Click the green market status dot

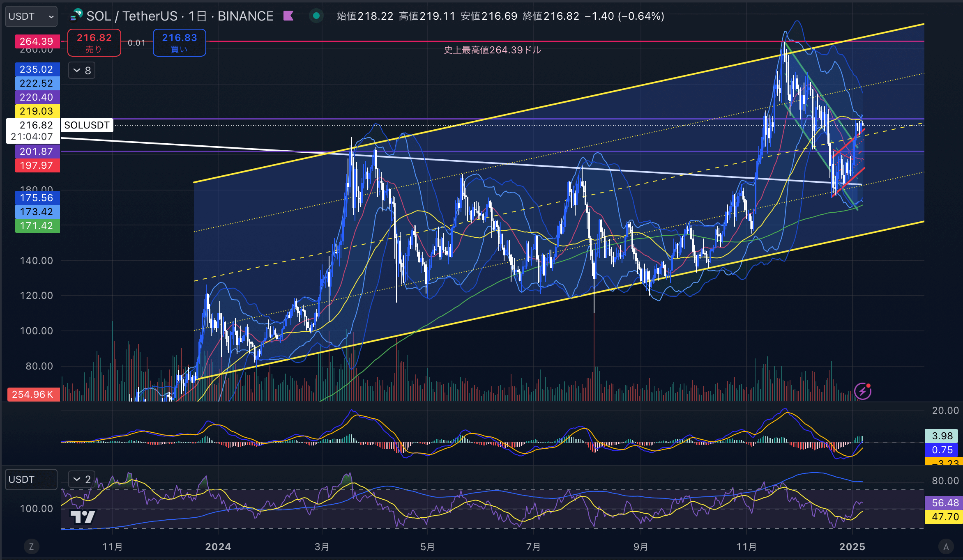316,16
